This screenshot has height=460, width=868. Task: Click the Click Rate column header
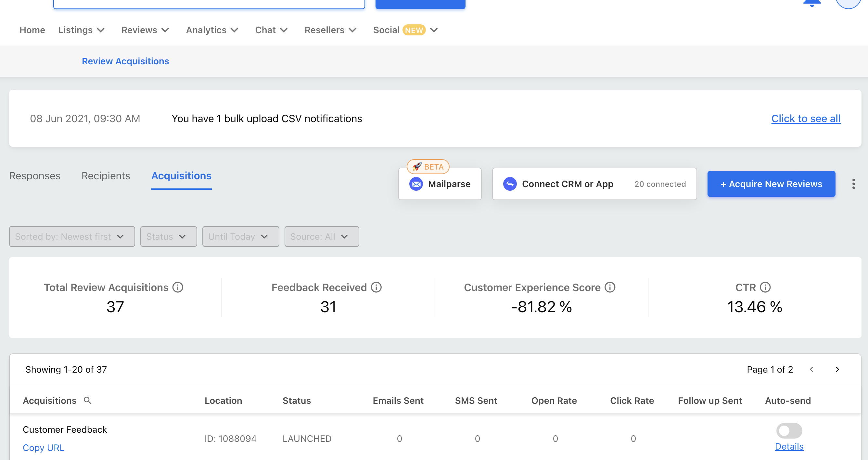click(x=632, y=400)
